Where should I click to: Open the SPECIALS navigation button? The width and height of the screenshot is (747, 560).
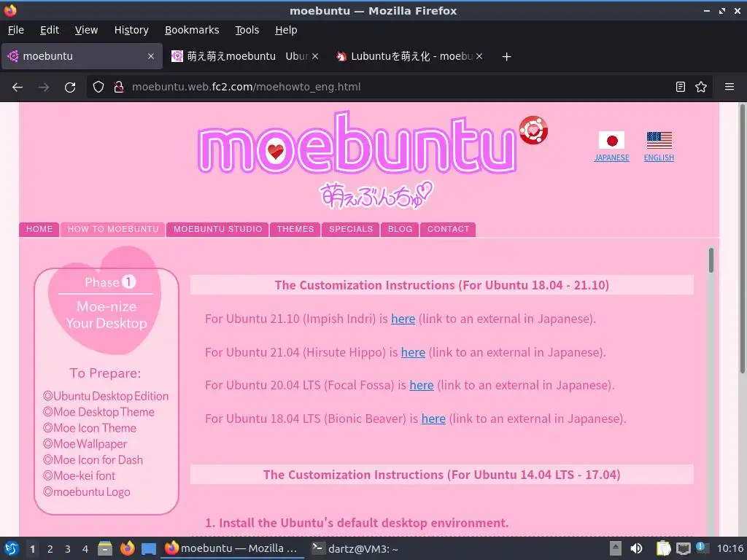point(351,229)
